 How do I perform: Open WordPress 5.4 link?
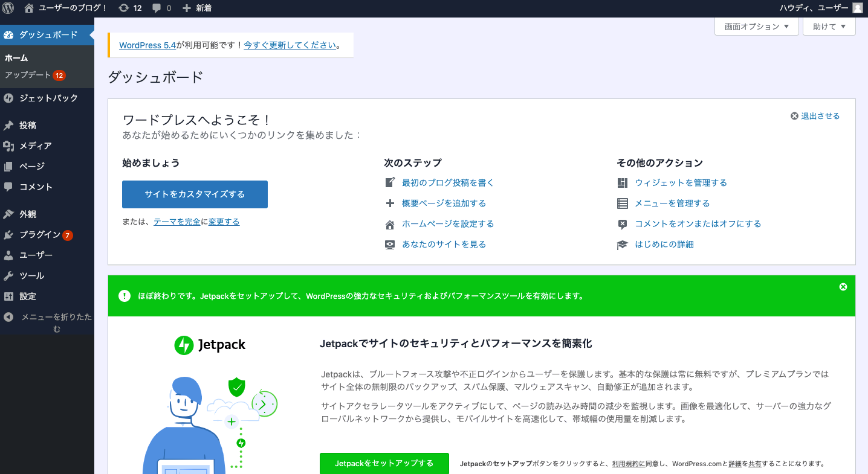(147, 45)
